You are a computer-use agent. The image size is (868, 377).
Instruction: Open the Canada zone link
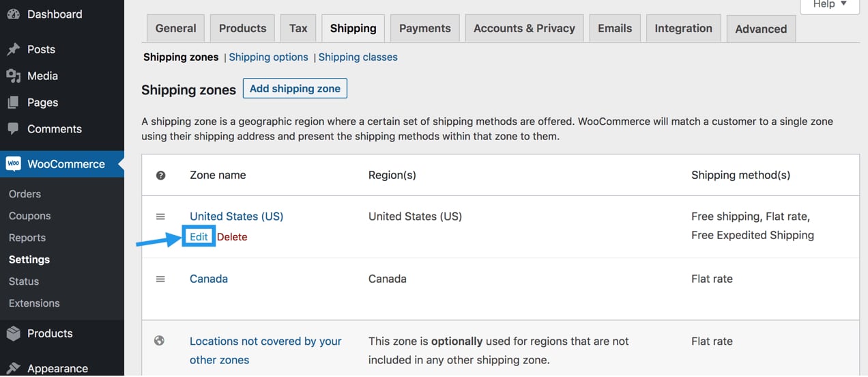click(x=209, y=279)
